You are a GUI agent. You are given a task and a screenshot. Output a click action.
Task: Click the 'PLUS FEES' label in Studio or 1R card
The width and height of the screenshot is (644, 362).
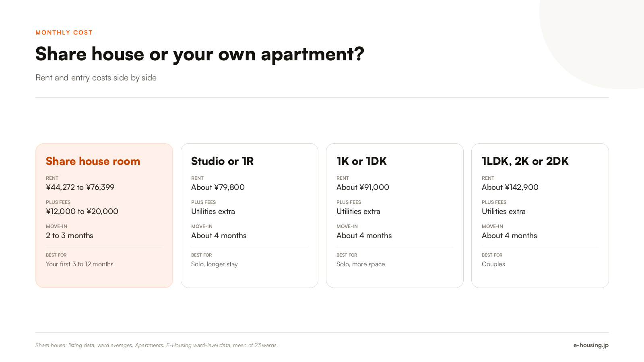pyautogui.click(x=203, y=202)
